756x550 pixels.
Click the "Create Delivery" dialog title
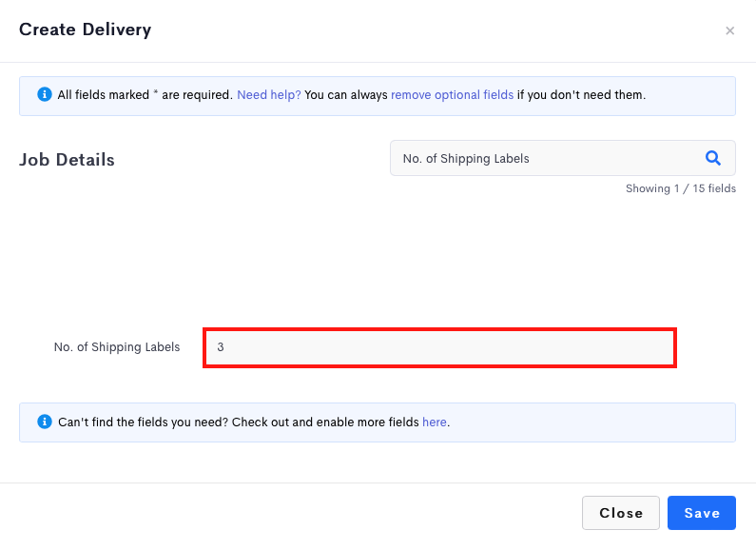[x=86, y=29]
